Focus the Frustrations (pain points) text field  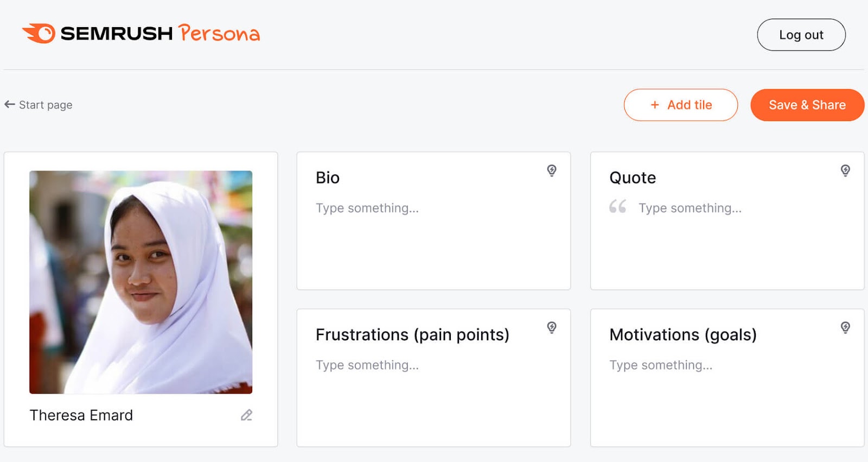pos(367,365)
